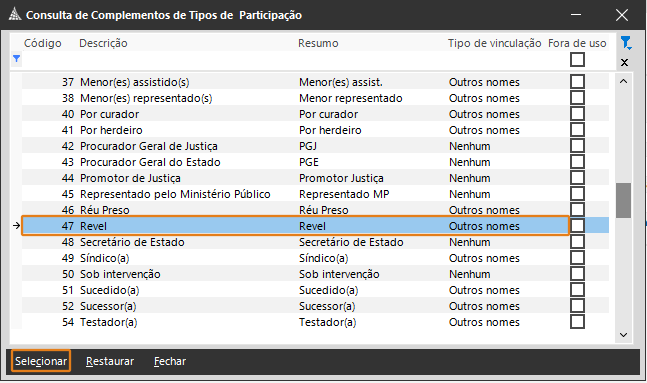Check Fora de uso for Secretário de Estado

pyautogui.click(x=577, y=241)
